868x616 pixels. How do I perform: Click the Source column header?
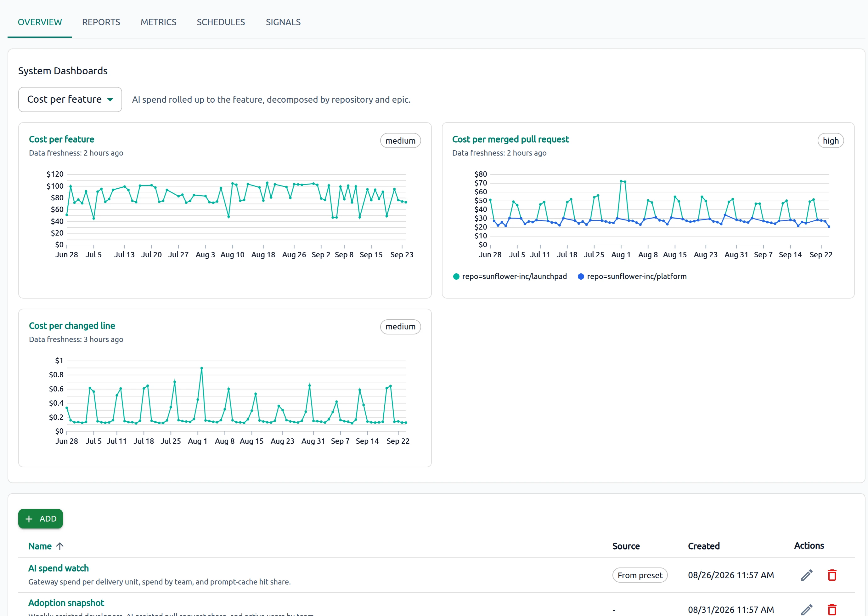click(626, 546)
